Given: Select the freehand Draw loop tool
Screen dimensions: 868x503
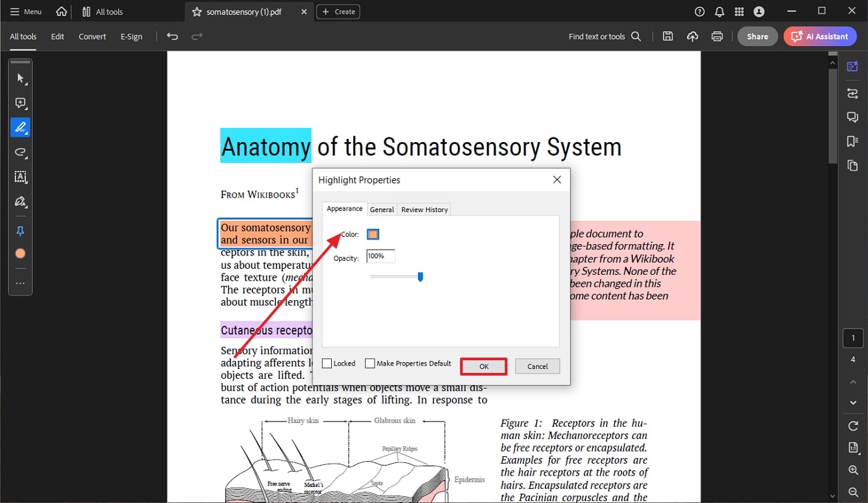Looking at the screenshot, I should [20, 152].
